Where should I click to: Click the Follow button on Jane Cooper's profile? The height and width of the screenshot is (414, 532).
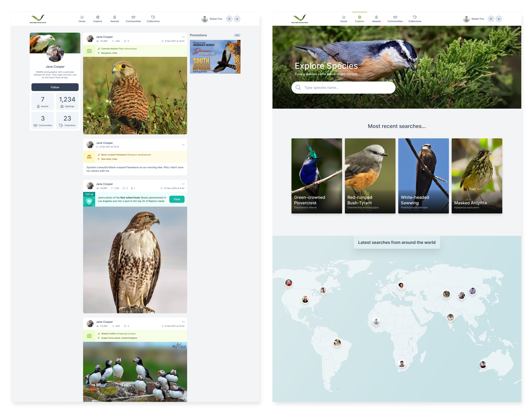(x=55, y=87)
